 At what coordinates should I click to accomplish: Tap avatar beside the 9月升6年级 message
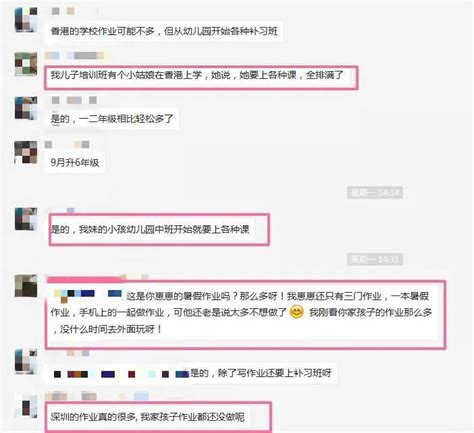[x=26, y=152]
